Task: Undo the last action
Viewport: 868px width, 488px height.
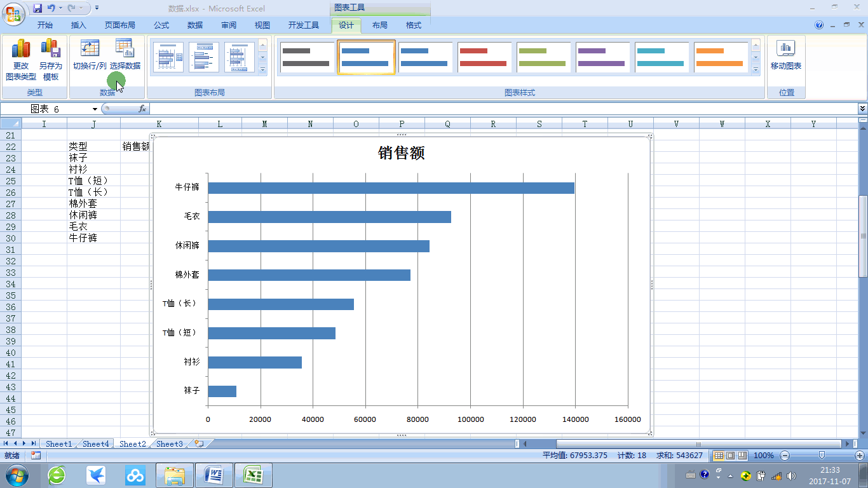Action: [51, 8]
